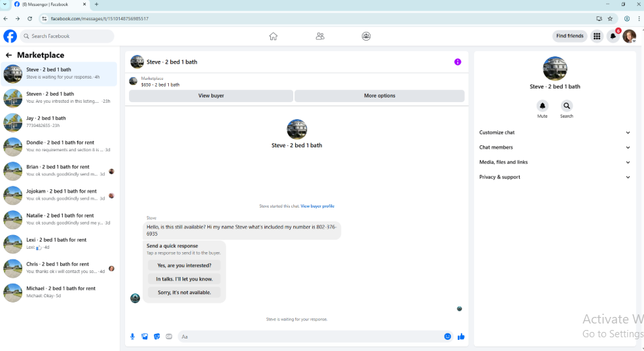This screenshot has width=644, height=351.
Task: Open the emoji picker icon
Action: pyautogui.click(x=447, y=337)
